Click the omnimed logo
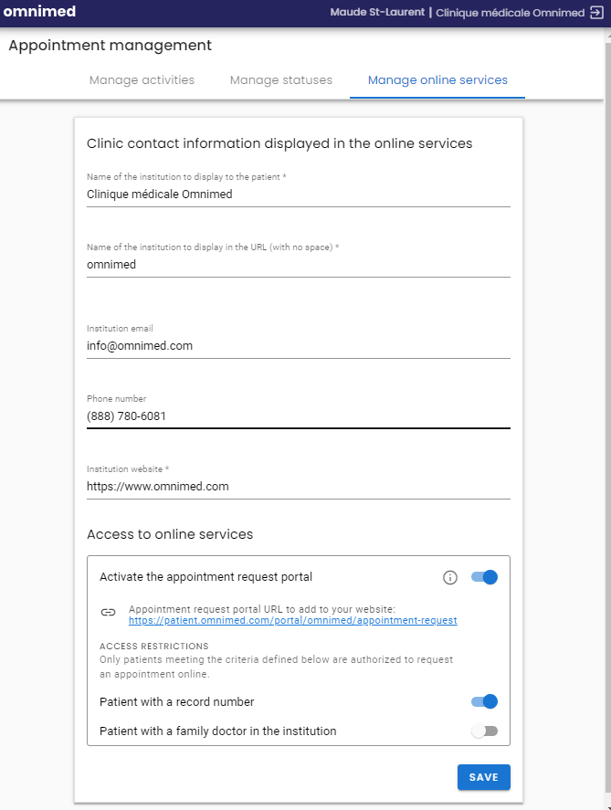Image resolution: width=611 pixels, height=810 pixels. (x=39, y=11)
